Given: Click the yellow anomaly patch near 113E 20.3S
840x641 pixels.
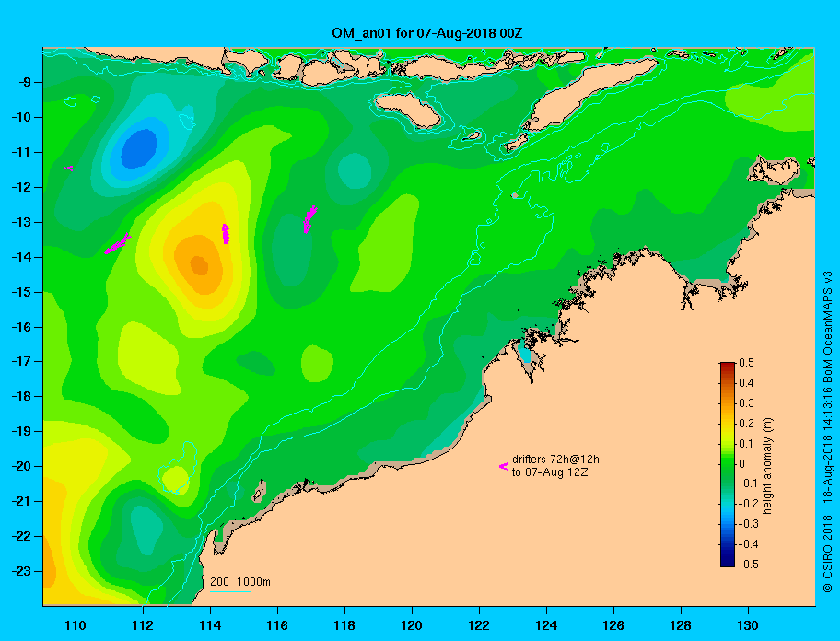Looking at the screenshot, I should [x=175, y=479].
